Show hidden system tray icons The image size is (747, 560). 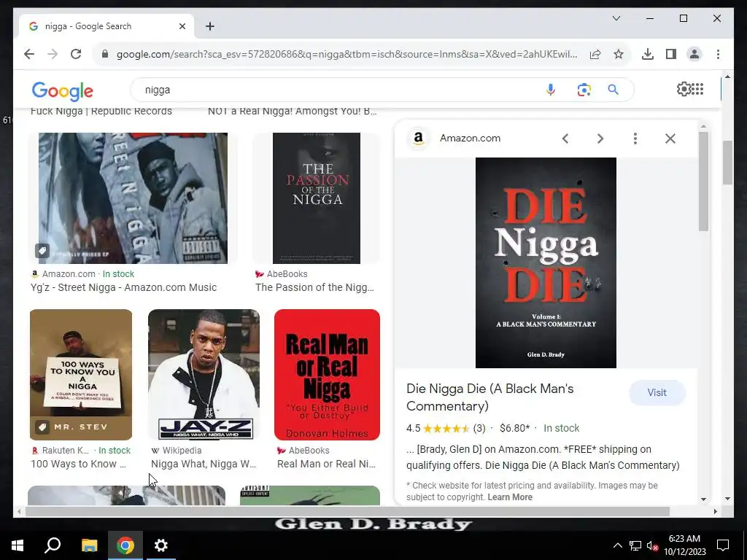(617, 545)
